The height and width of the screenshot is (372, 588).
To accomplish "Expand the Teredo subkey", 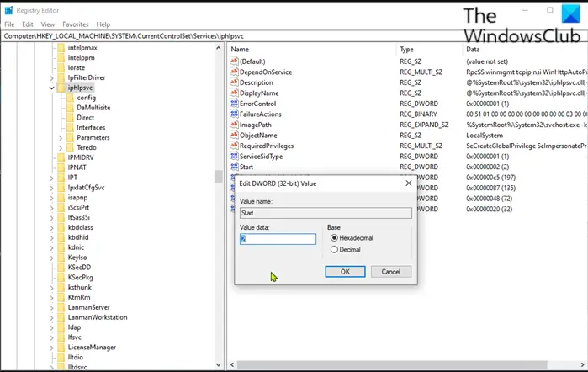I will click(x=61, y=146).
